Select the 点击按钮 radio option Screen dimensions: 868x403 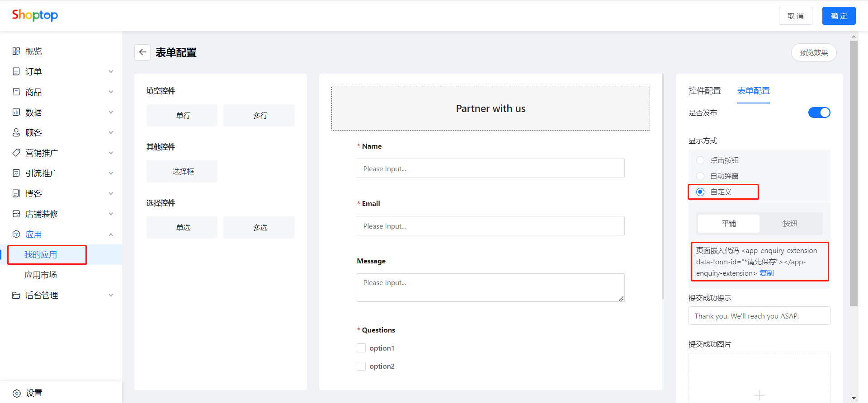click(700, 160)
